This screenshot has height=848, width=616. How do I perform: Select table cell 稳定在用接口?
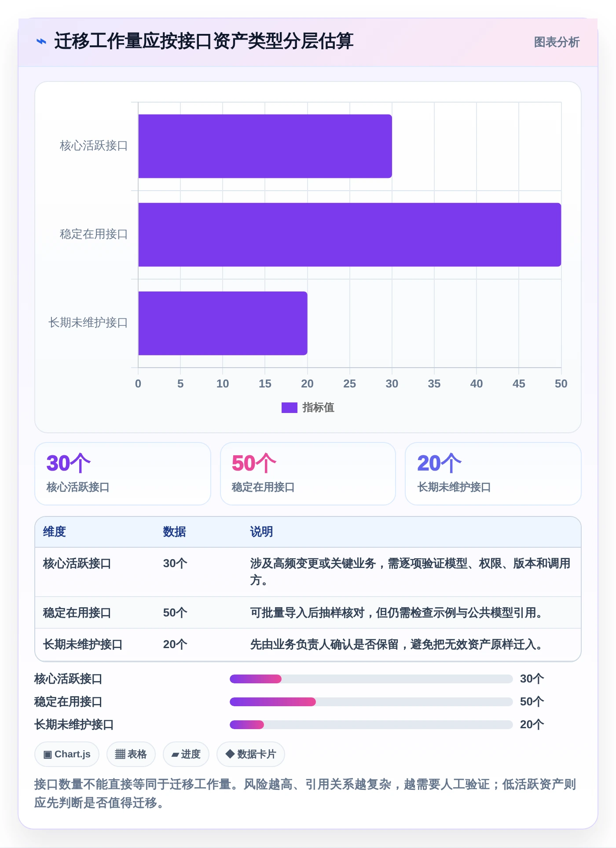77,613
